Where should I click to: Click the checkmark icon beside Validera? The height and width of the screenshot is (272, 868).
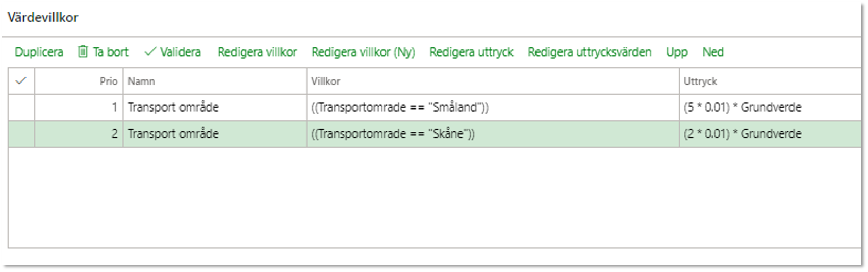click(150, 51)
